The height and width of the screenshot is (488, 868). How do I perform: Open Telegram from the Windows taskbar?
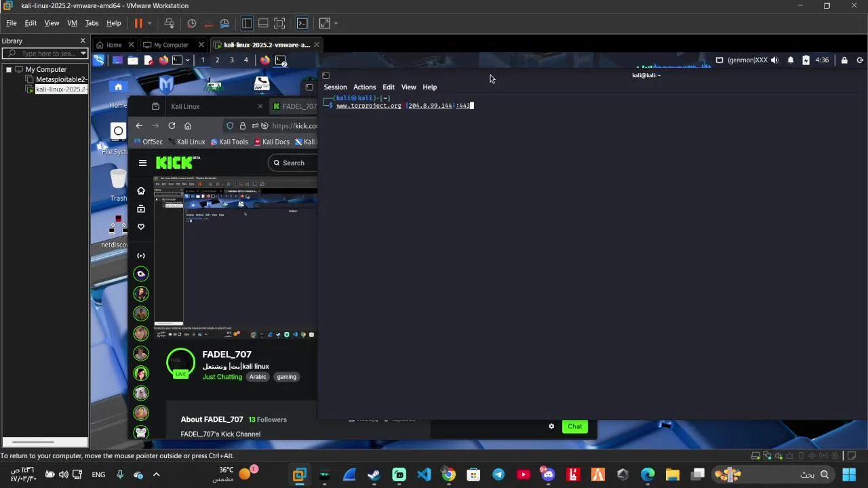(498, 474)
